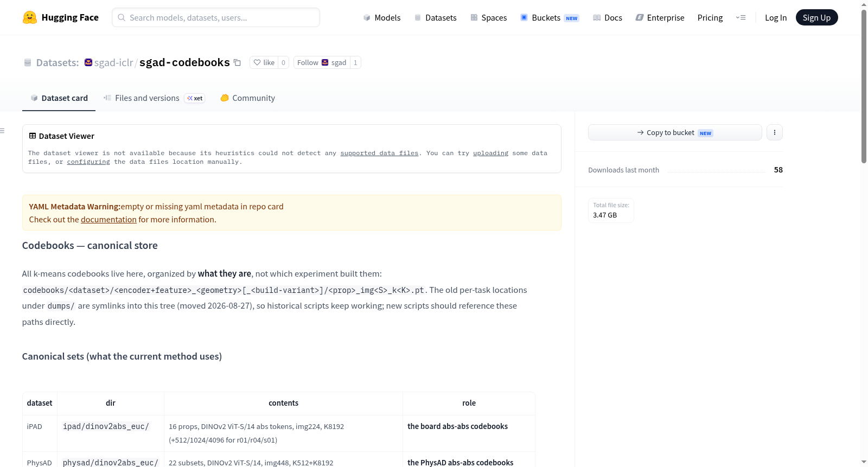The width and height of the screenshot is (868, 467).
Task: Click the 'Canonical sets' heading
Action: pyautogui.click(x=122, y=356)
